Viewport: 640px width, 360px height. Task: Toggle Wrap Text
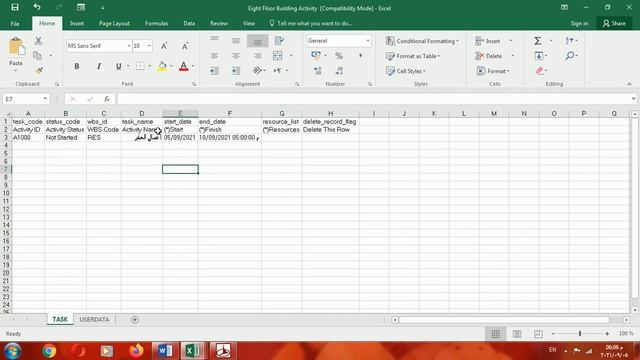click(x=280, y=40)
